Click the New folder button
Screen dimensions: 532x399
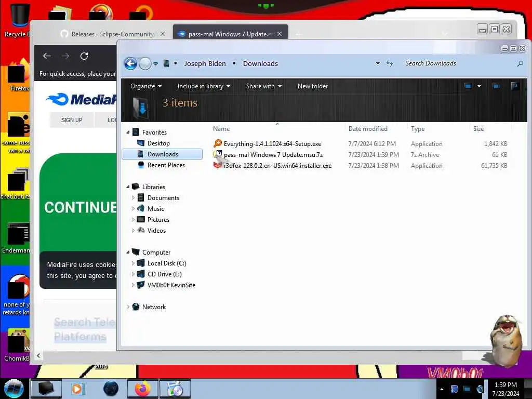pos(312,86)
